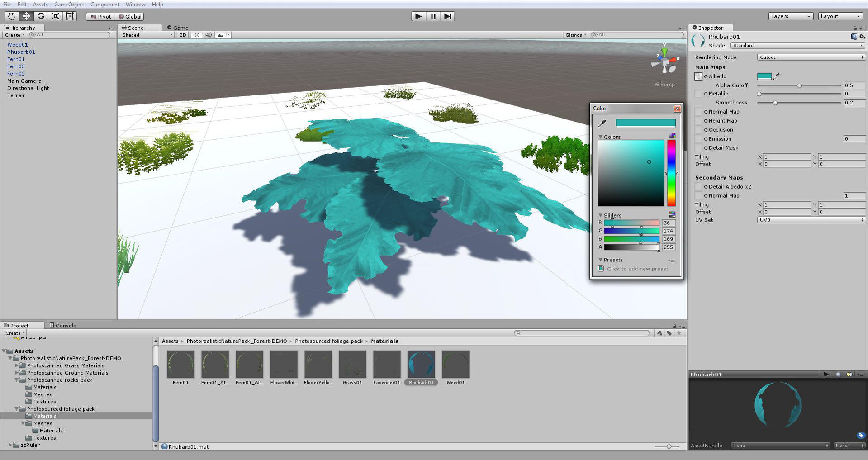
Task: Open the Layers dropdown
Action: [x=791, y=16]
